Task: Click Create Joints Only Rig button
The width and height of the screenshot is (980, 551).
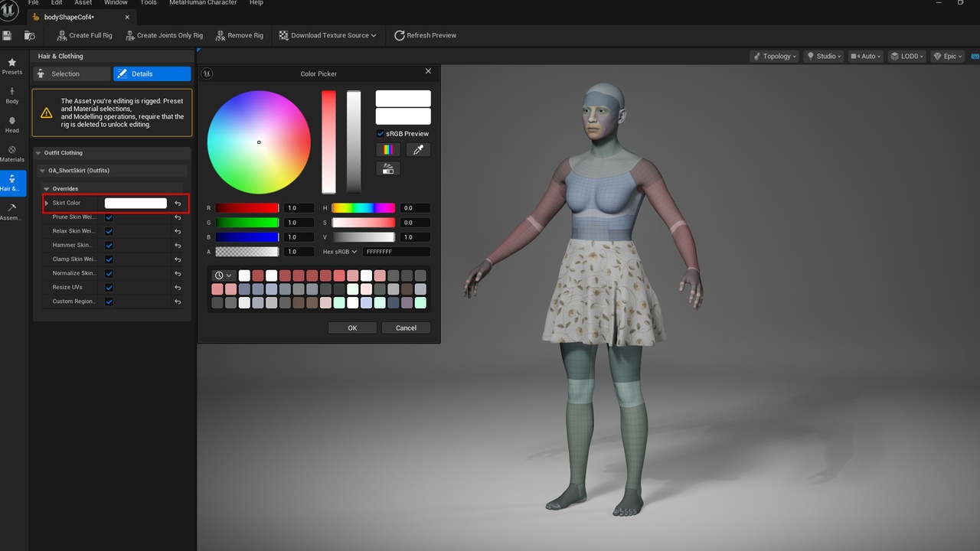Action: pos(165,35)
